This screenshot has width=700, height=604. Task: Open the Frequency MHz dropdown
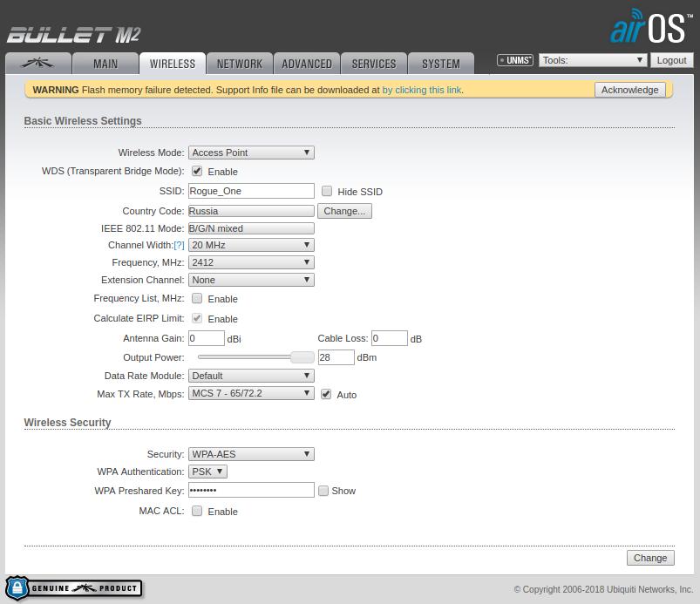point(251,262)
